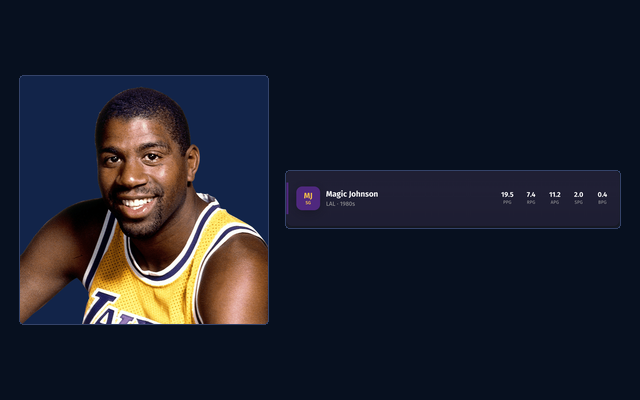The height and width of the screenshot is (400, 640).
Task: Click the APG stat label
Action: click(555, 202)
